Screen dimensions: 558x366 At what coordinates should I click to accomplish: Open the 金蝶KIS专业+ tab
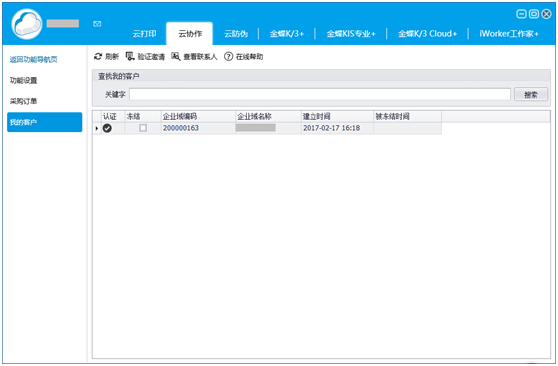(351, 34)
